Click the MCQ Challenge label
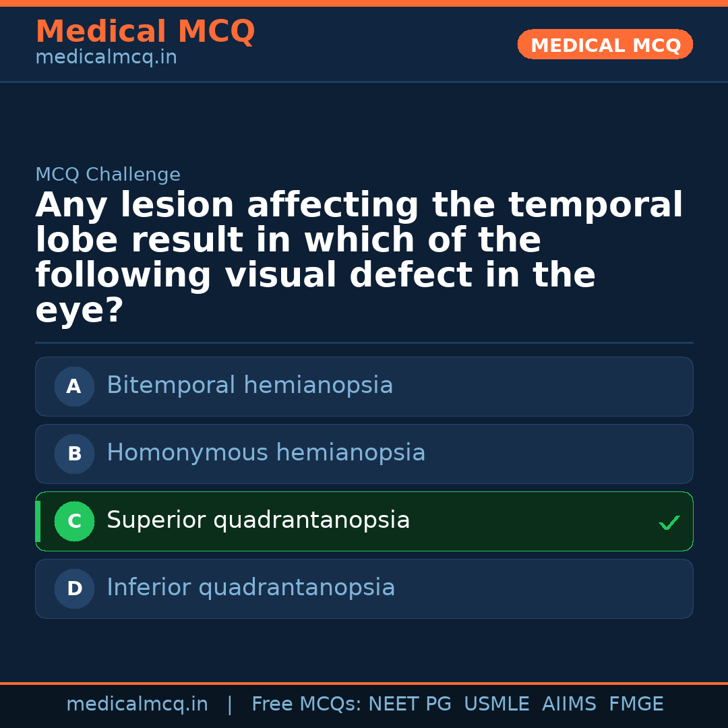728x728 pixels. pyautogui.click(x=108, y=174)
